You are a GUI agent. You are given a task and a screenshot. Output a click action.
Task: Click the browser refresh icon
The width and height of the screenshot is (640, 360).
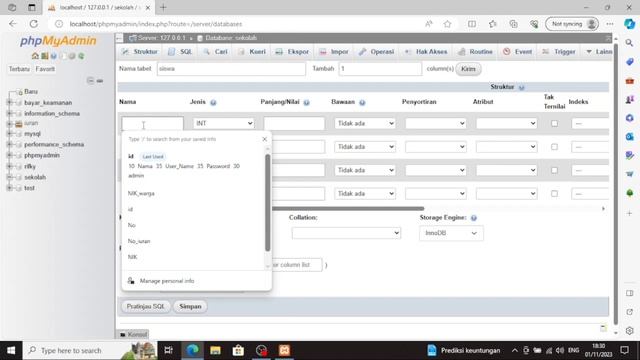(x=33, y=24)
